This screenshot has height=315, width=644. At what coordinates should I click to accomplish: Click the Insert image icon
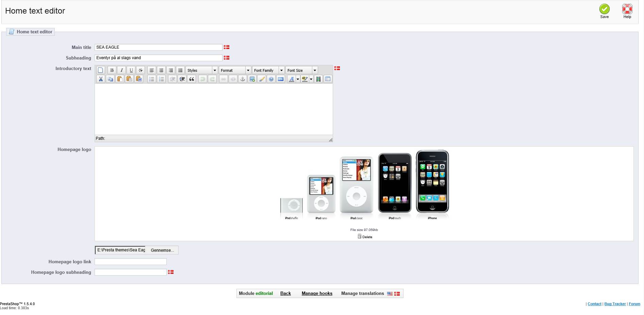coord(252,79)
